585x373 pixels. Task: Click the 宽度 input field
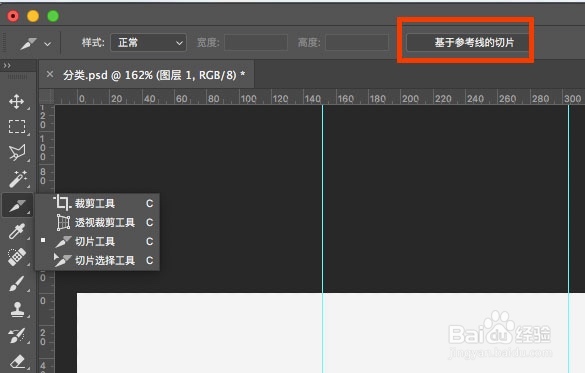click(x=256, y=43)
